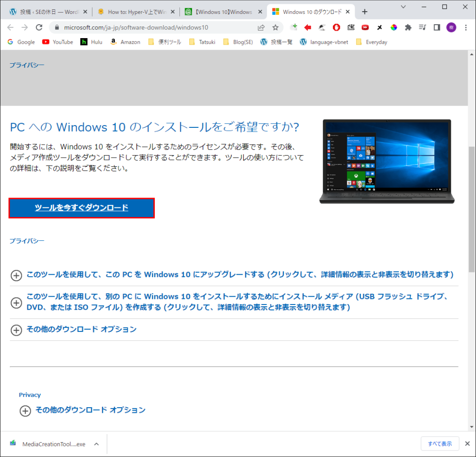Click ツールを今すぐダウンロード button
This screenshot has width=476, height=457.
81,208
